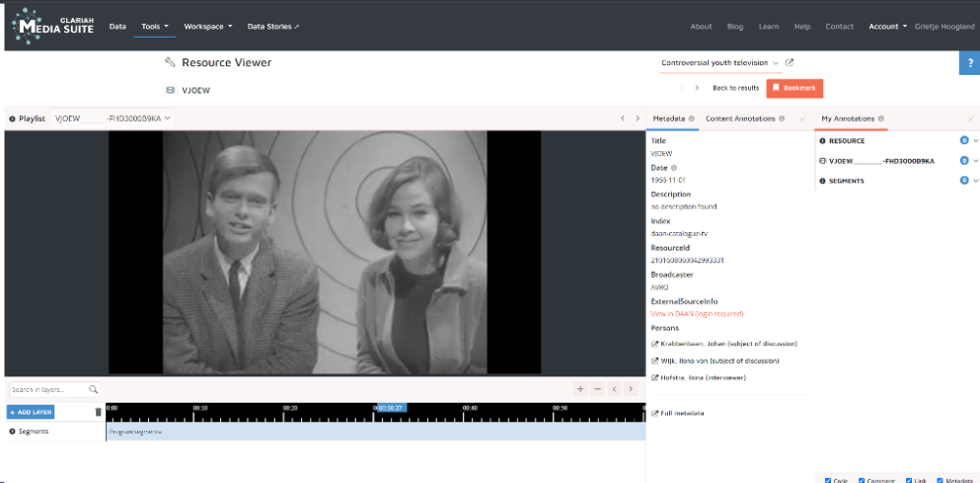Open project in new window icon
Image resolution: width=980 pixels, height=483 pixels.
pyautogui.click(x=790, y=63)
